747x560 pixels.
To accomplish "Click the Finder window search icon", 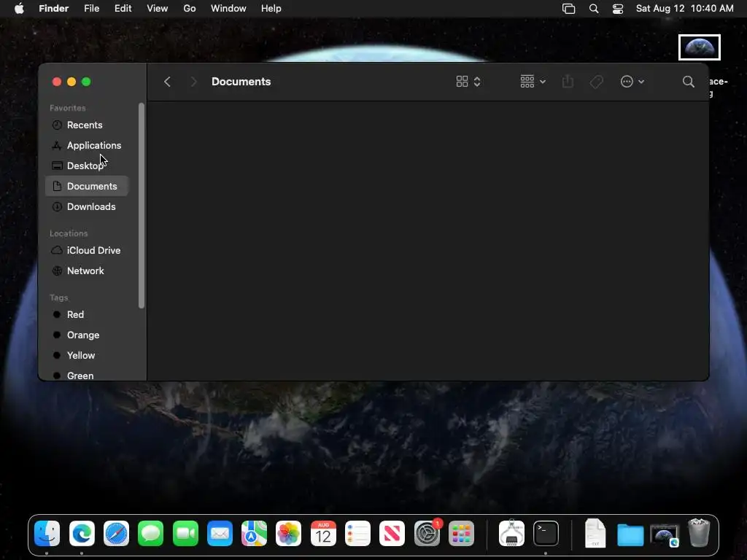I will (688, 82).
